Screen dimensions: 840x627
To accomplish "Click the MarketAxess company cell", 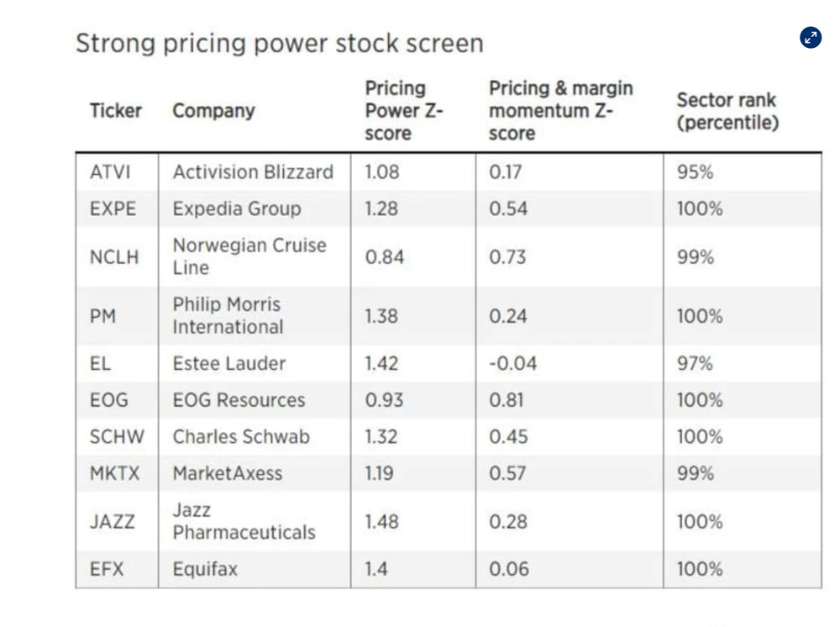I will pyautogui.click(x=228, y=473).
